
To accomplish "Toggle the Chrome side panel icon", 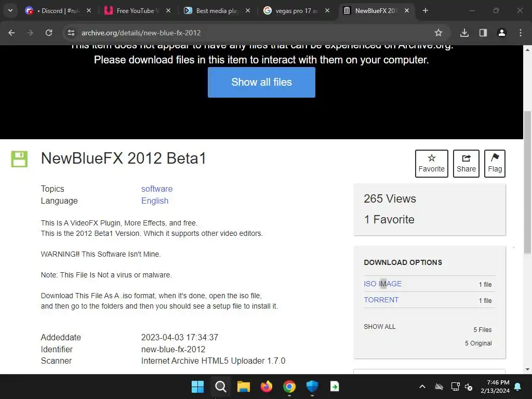I will click(x=483, y=33).
